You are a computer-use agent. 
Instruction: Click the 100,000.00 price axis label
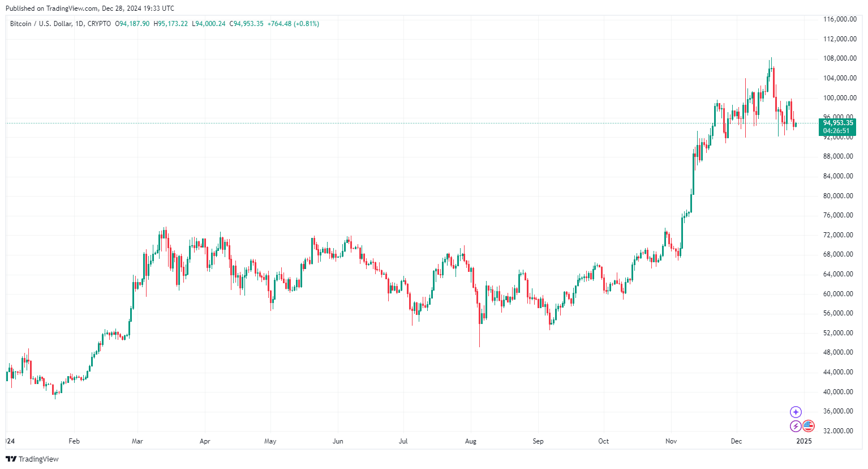pos(839,98)
